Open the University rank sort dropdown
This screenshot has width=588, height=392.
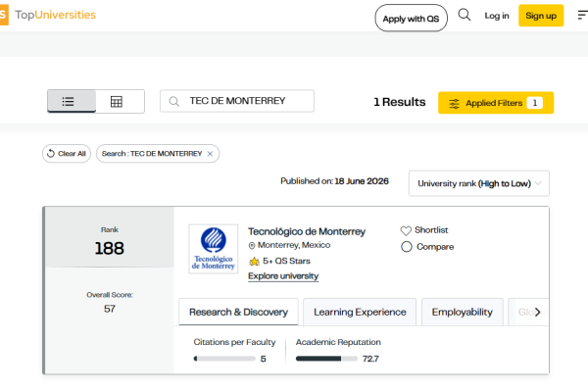tap(479, 183)
